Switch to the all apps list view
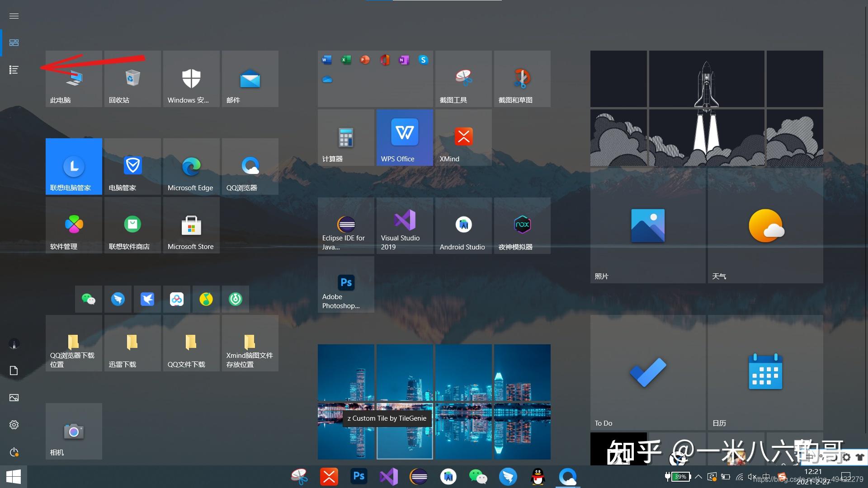868x488 pixels. (x=14, y=70)
